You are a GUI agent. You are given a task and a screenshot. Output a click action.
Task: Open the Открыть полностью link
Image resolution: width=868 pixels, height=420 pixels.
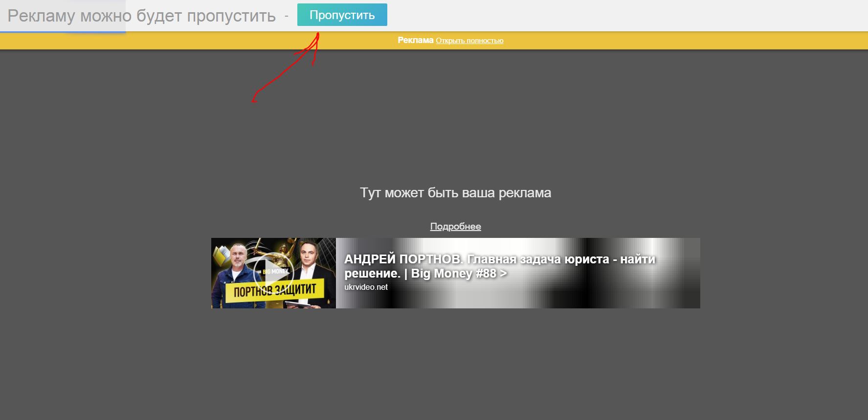469,41
